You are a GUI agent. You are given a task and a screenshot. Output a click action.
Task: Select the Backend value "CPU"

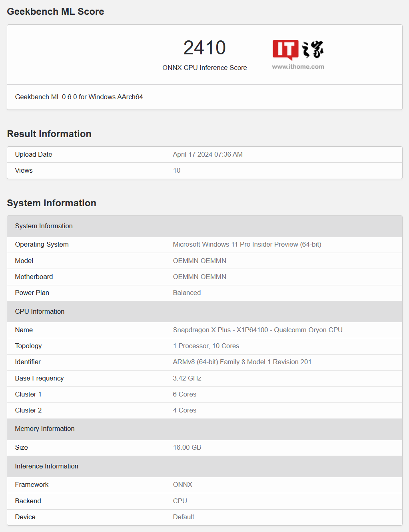tap(180, 501)
